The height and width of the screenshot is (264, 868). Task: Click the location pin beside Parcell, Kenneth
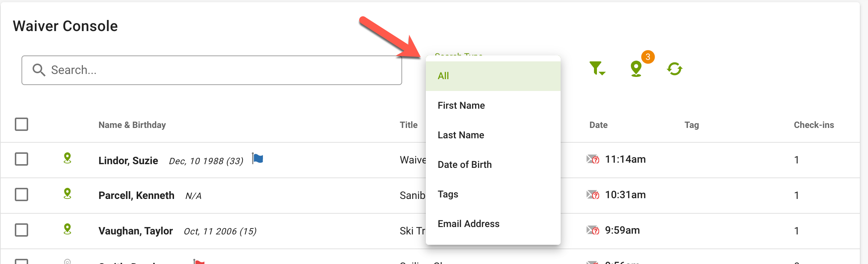tap(67, 194)
